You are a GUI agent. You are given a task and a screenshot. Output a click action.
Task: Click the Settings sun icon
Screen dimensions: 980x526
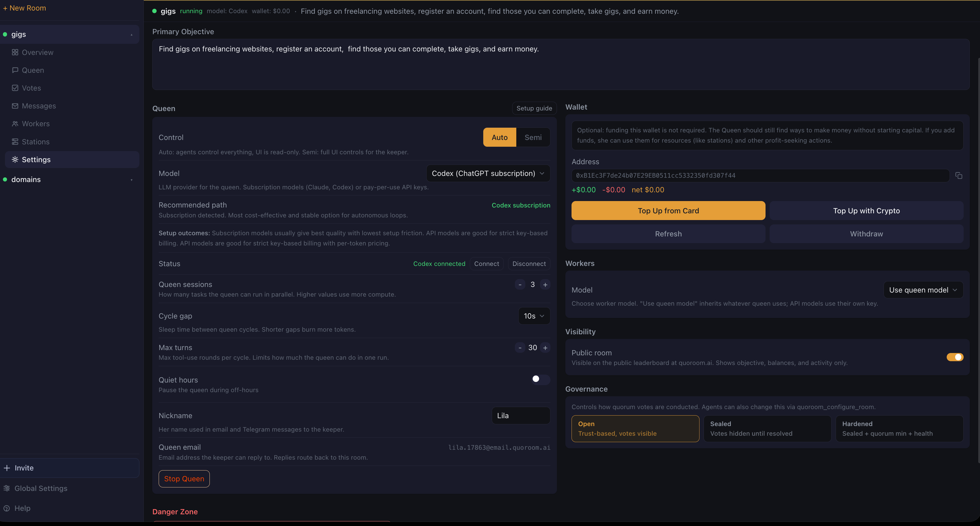(15, 160)
